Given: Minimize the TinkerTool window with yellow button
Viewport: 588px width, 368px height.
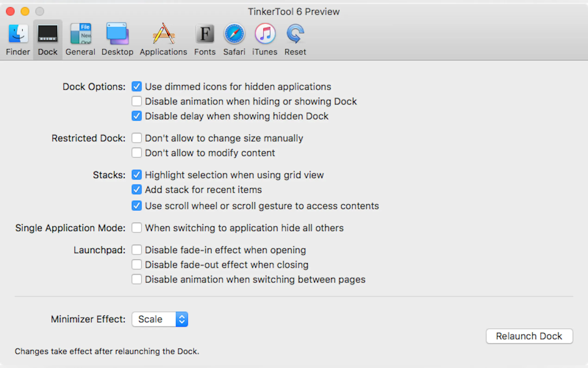Looking at the screenshot, I should tap(25, 11).
